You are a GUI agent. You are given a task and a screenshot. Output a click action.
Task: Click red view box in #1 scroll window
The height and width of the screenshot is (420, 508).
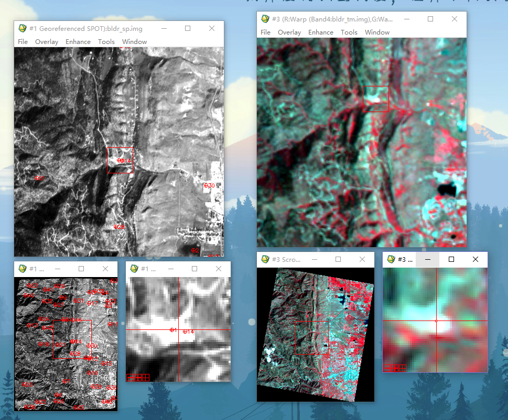[x=72, y=339]
